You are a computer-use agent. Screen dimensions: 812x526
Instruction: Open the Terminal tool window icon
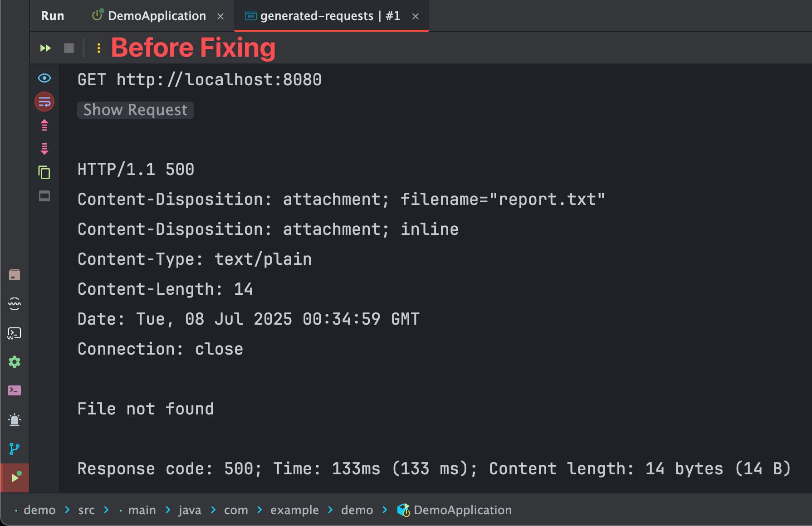point(15,390)
